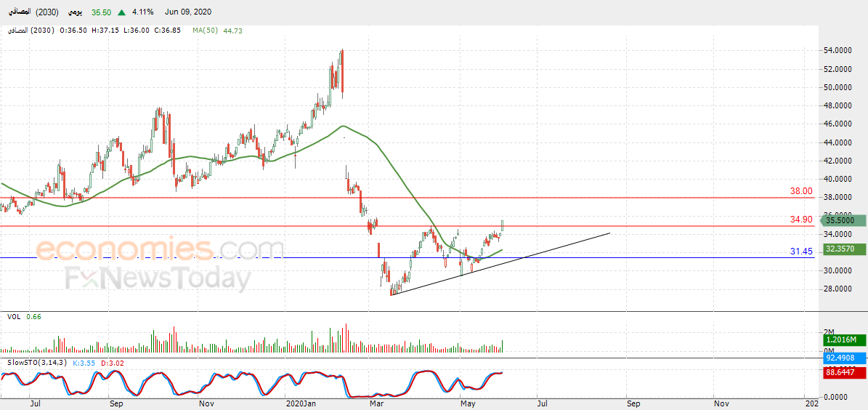Click the green up-arrow price change icon
This screenshot has width=868, height=410.
click(121, 12)
